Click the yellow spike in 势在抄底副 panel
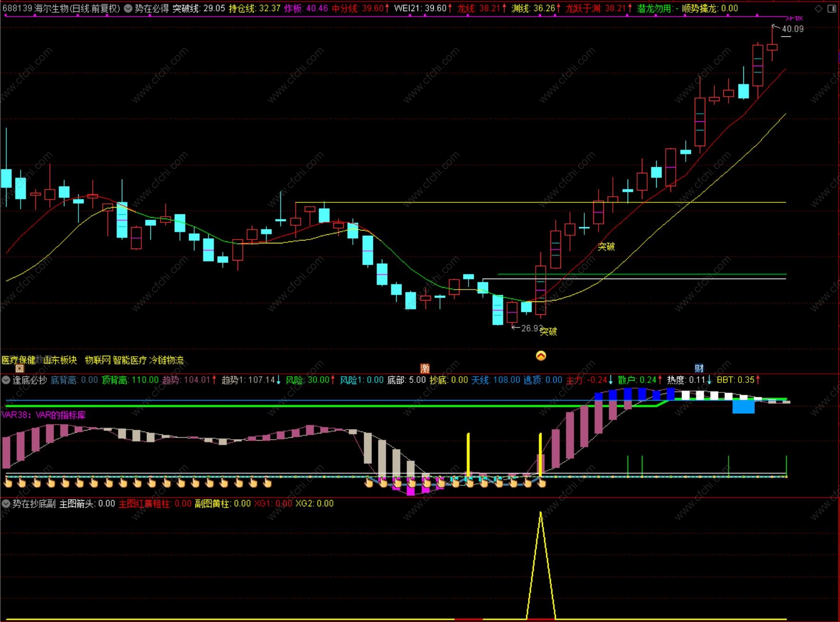Screen dimensions: 840x622 [540, 565]
